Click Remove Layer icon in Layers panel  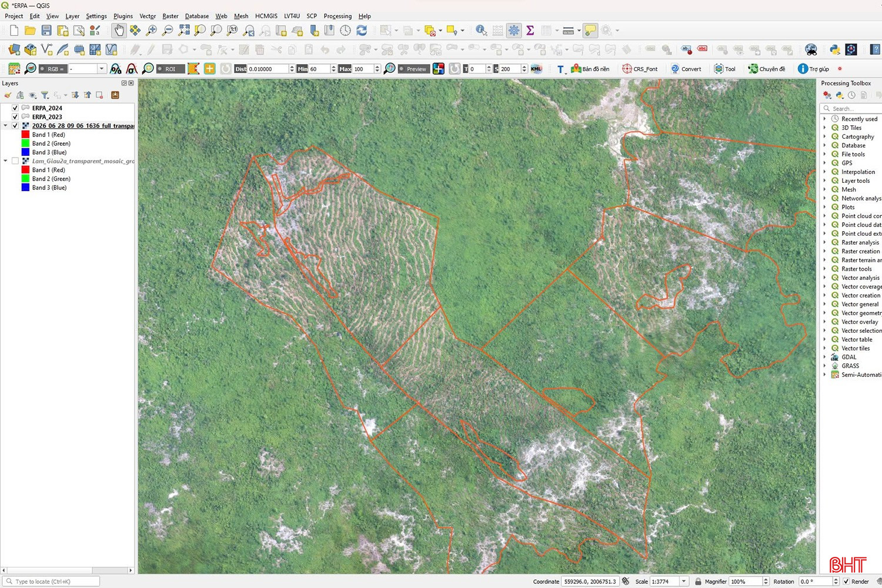pos(99,95)
